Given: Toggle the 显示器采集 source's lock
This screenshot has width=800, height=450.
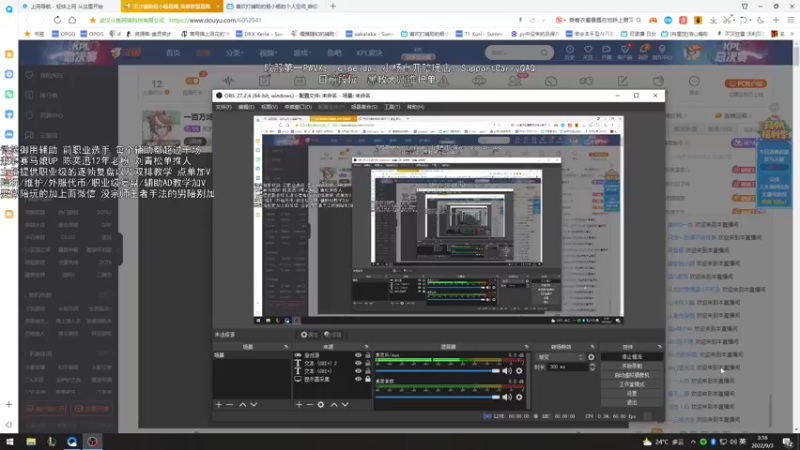Looking at the screenshot, I should click(368, 379).
